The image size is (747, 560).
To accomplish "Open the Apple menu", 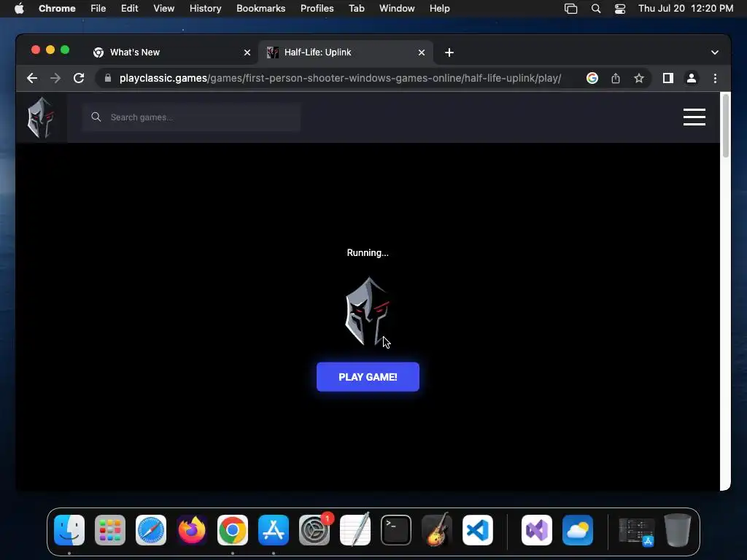I will (19, 9).
